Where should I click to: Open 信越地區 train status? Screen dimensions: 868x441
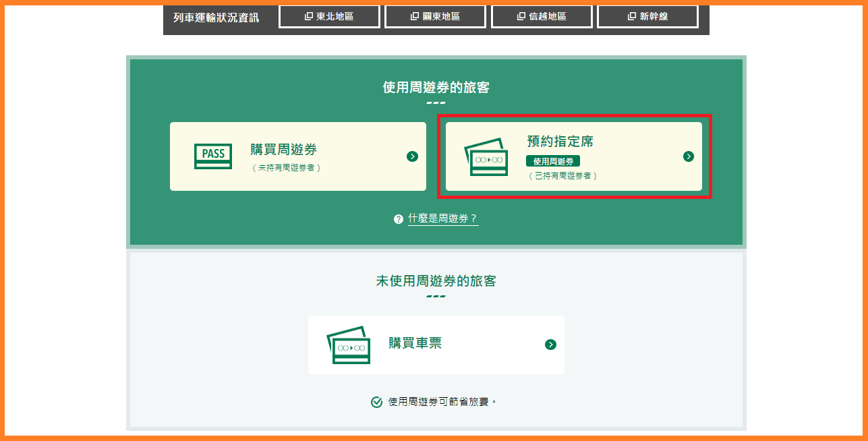[x=542, y=17]
